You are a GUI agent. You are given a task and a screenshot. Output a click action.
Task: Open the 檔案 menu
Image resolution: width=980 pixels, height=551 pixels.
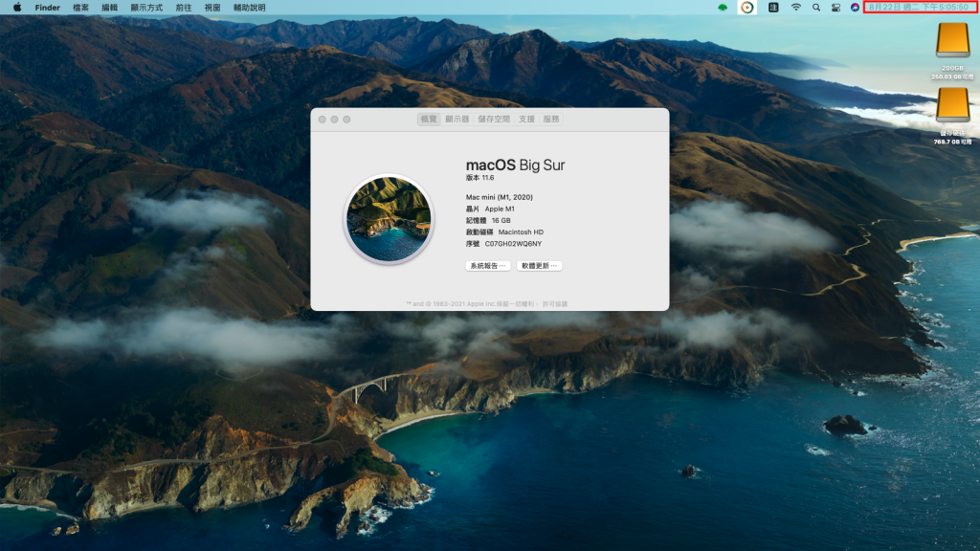pos(80,8)
